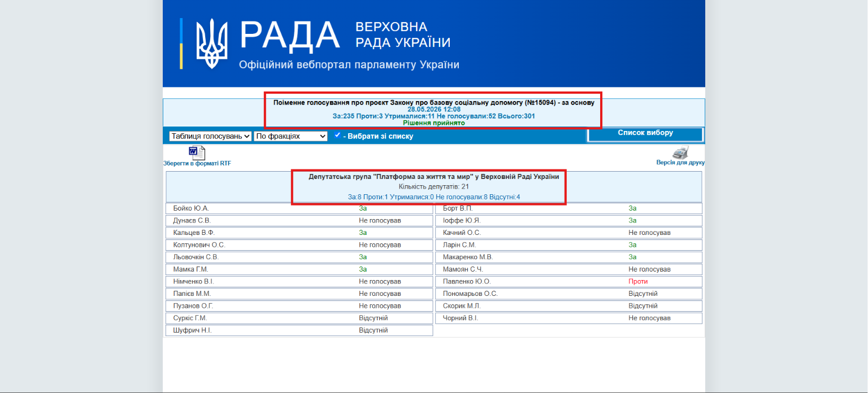Screen dimensions: 868x393
Task: Click the 'За' vote beside Макаренко М.В.
Action: (x=632, y=257)
